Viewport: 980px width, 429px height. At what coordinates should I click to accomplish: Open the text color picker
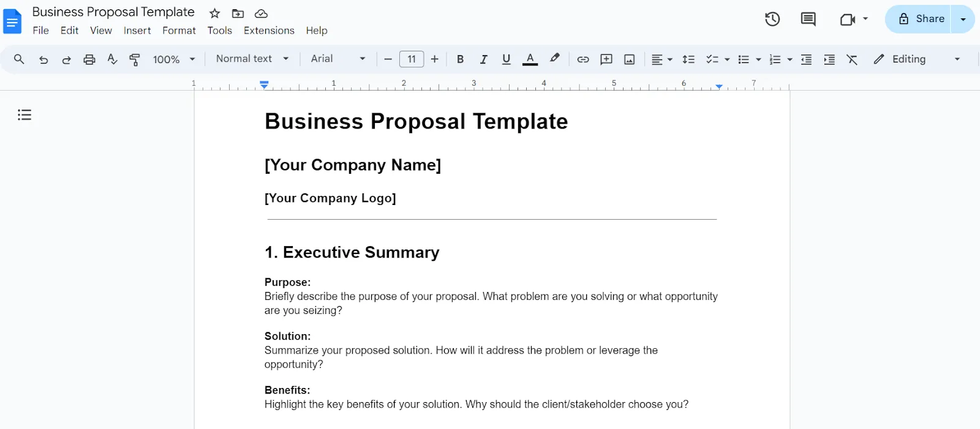530,59
